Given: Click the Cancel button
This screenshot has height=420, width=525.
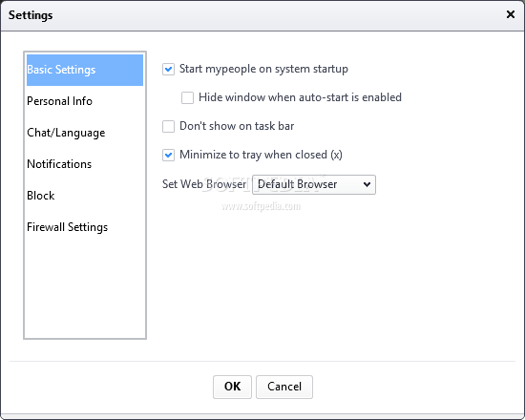Looking at the screenshot, I should coord(284,387).
